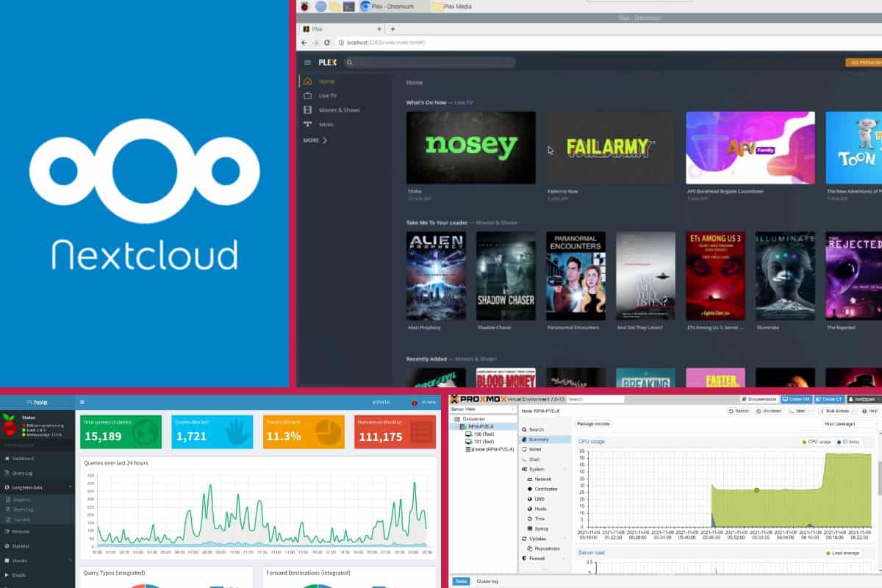Close the Plex browser tab
Image resolution: width=882 pixels, height=588 pixels.
tap(381, 29)
